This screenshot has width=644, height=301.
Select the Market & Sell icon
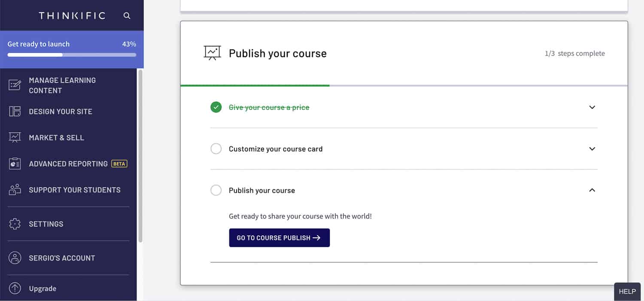[15, 137]
